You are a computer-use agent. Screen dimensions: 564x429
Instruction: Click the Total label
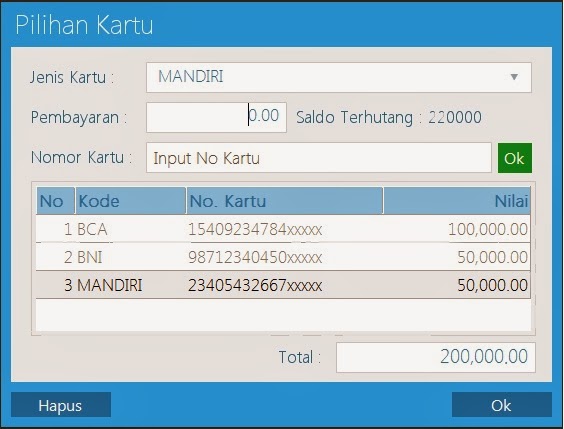pyautogui.click(x=300, y=357)
